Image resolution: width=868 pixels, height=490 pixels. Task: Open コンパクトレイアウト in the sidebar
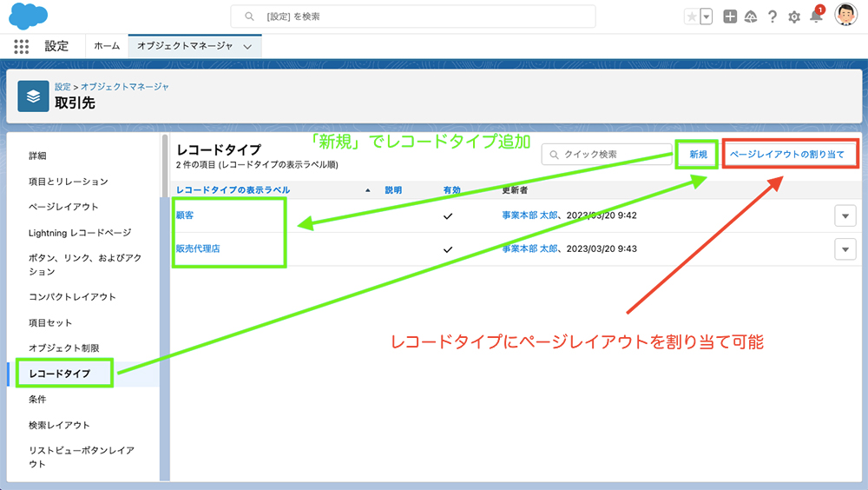[73, 296]
